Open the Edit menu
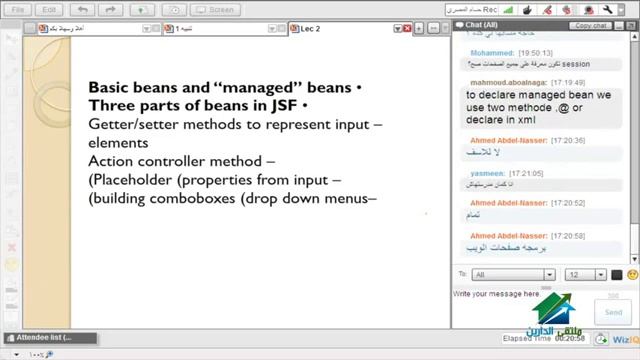This screenshot has width=640, height=360. (x=49, y=10)
